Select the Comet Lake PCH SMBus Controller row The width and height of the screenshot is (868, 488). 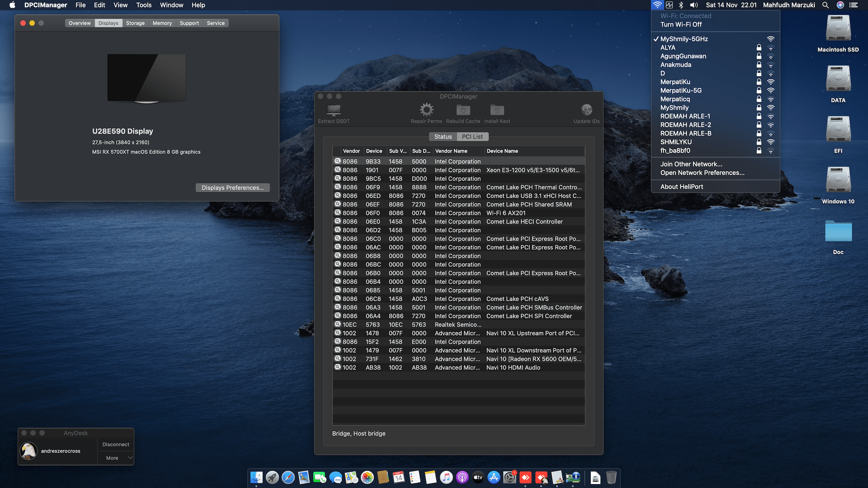click(x=458, y=307)
